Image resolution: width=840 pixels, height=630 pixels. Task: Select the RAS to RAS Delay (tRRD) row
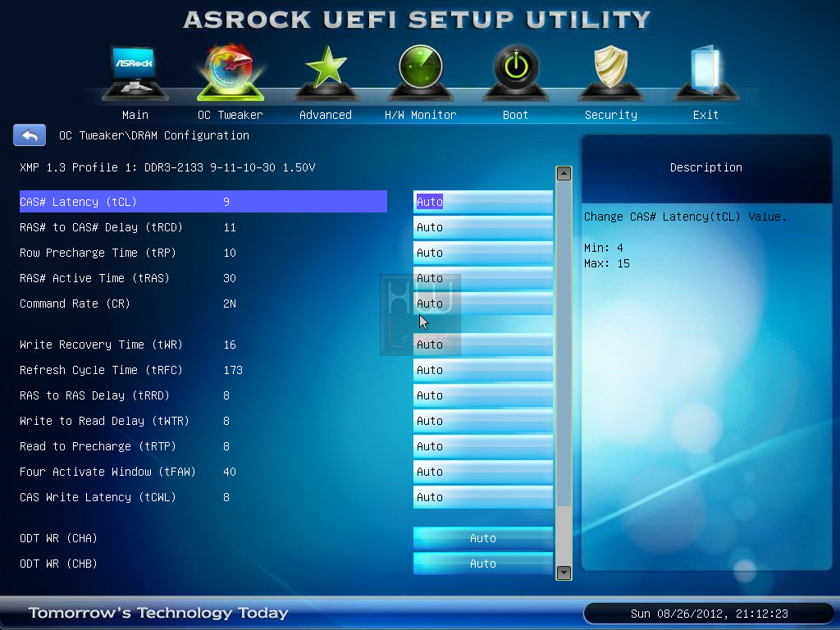[x=203, y=395]
